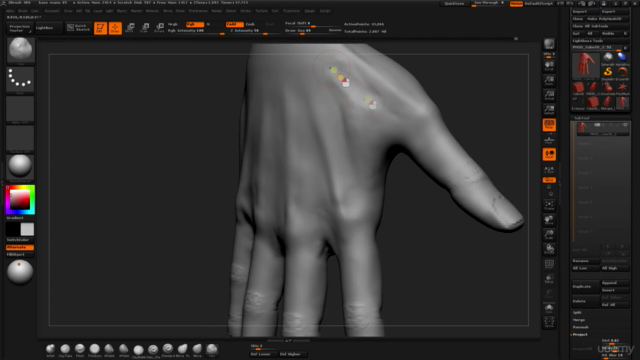Toggle Persp perspective view

tap(549, 125)
